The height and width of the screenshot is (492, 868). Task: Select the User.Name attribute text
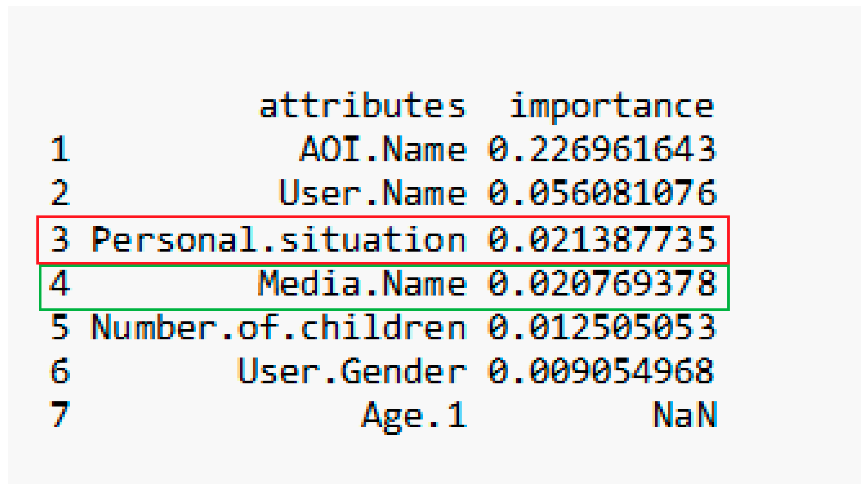click(373, 193)
